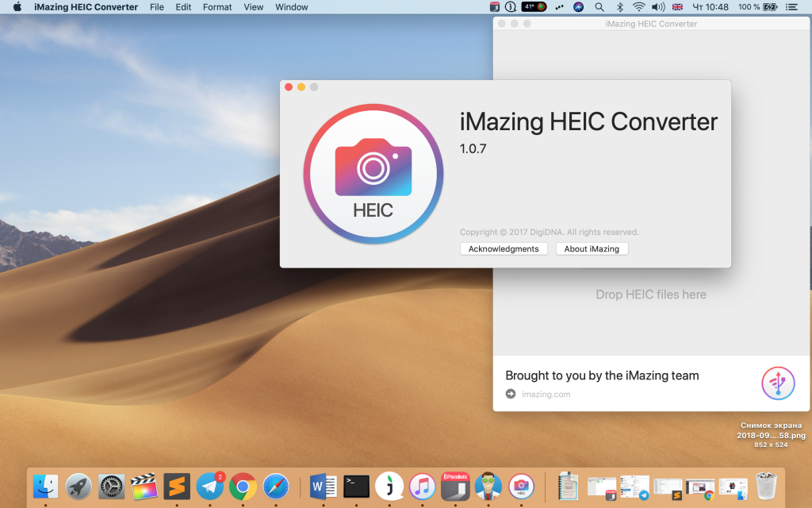Open Final Cut Pro from the Dock
This screenshot has width=812, height=508.
(144, 485)
